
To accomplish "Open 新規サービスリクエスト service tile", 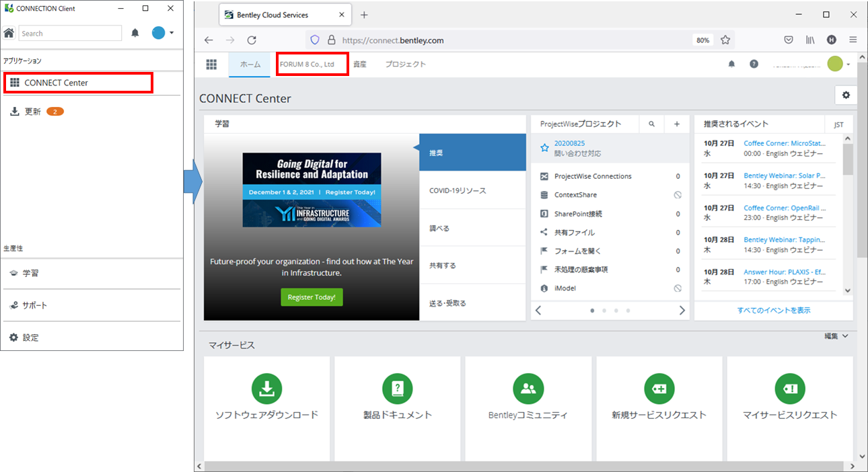I will coord(659,409).
